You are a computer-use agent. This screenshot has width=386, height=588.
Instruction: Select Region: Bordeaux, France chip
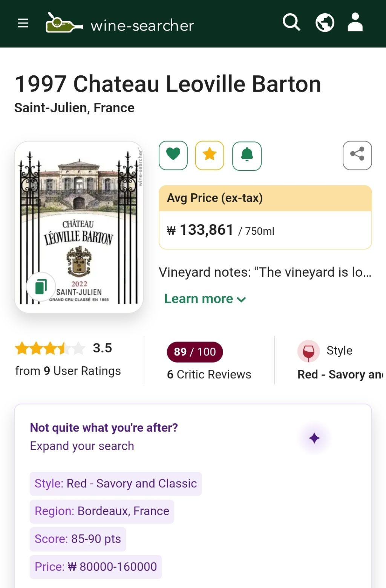(x=102, y=511)
